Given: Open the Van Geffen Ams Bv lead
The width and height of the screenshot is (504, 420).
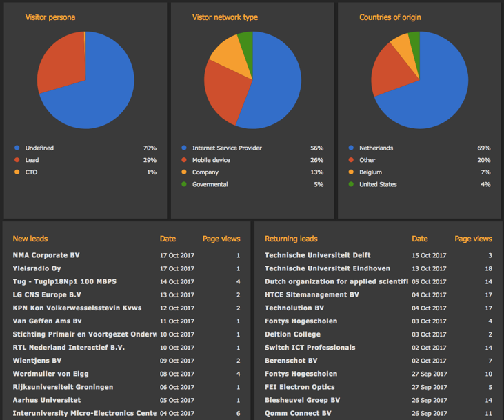Looking at the screenshot, I should click(x=48, y=321).
